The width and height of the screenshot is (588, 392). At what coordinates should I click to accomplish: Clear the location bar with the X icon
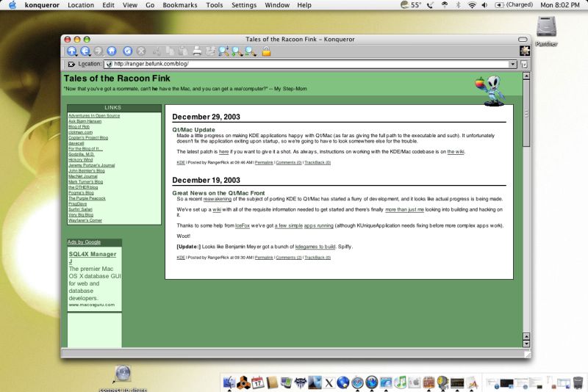click(71, 64)
